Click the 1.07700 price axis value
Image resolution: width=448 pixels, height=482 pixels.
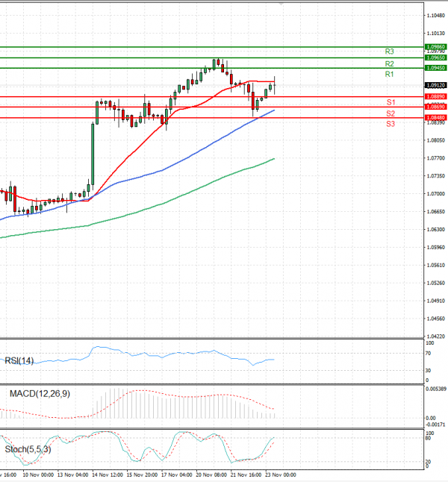(x=436, y=158)
